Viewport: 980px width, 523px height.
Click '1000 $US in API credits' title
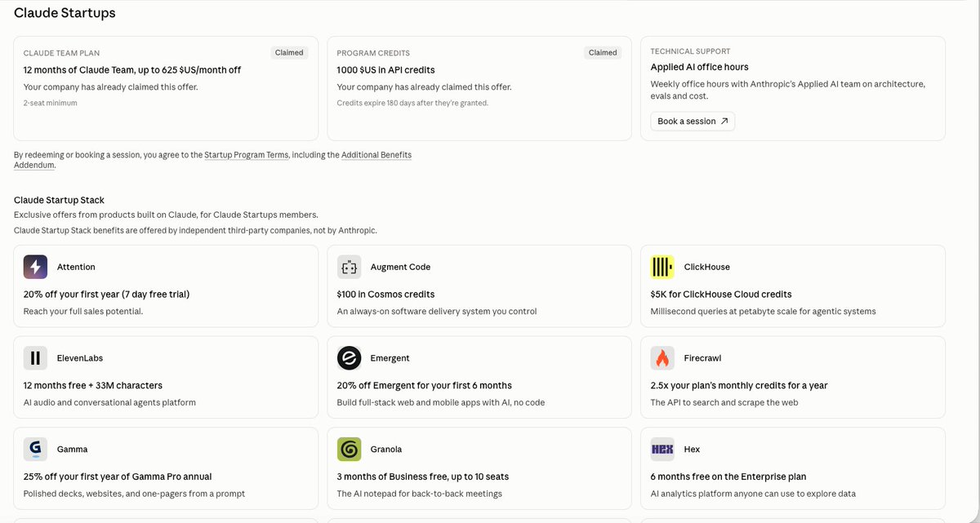385,70
